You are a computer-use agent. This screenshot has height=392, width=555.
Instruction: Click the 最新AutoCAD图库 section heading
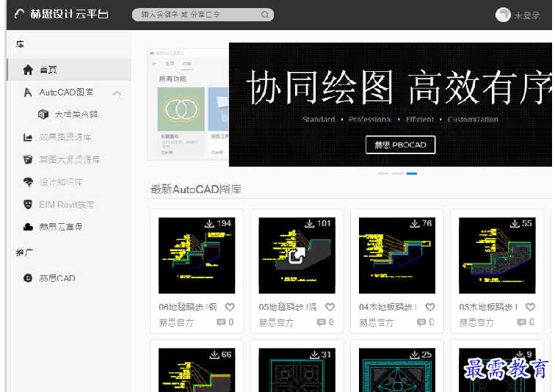(x=196, y=189)
